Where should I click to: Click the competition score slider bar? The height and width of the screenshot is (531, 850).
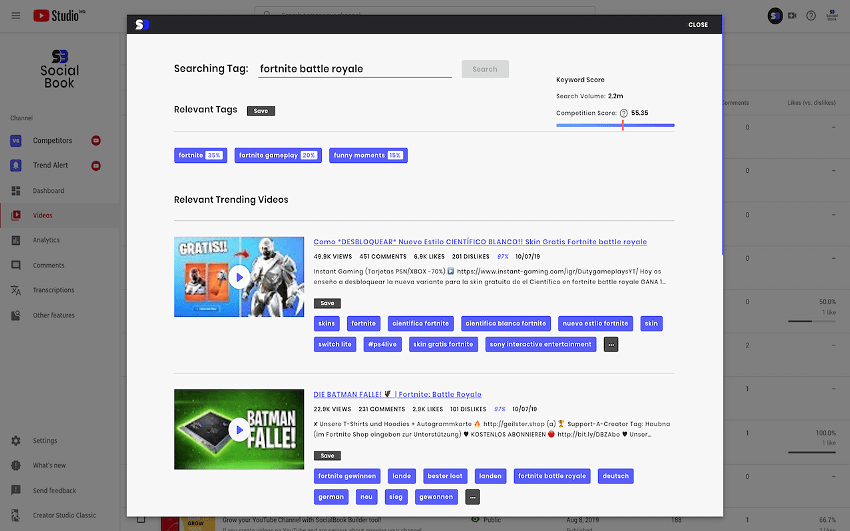(x=615, y=125)
